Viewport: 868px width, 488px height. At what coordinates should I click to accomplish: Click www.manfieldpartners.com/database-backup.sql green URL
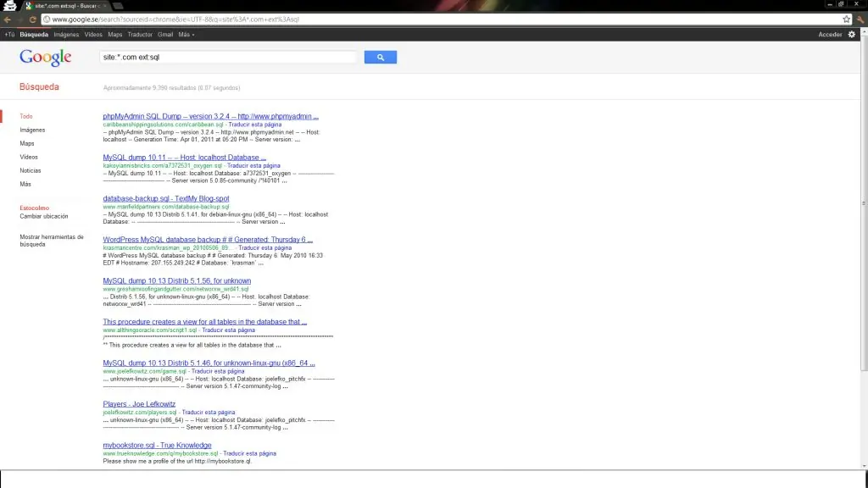[x=166, y=207]
